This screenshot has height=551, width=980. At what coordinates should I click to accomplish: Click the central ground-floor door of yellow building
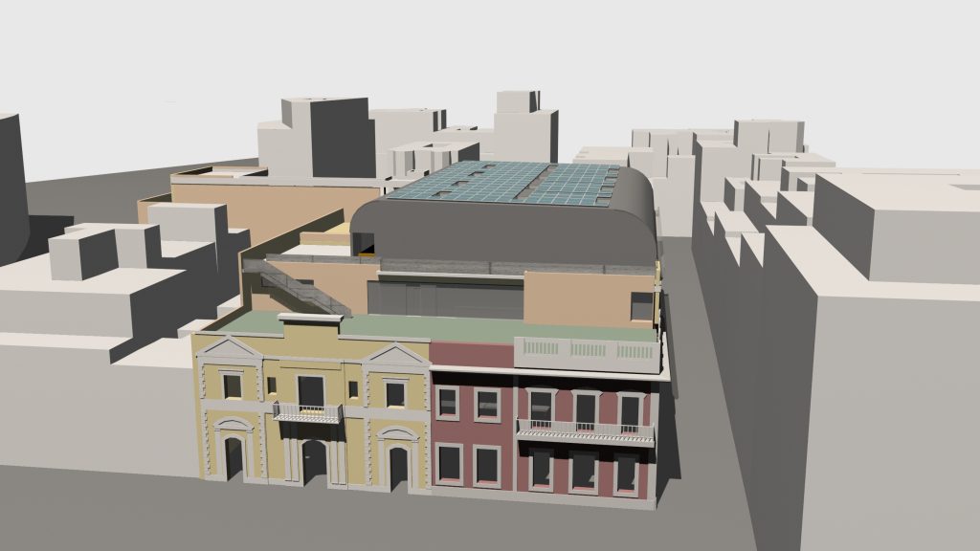point(314,462)
